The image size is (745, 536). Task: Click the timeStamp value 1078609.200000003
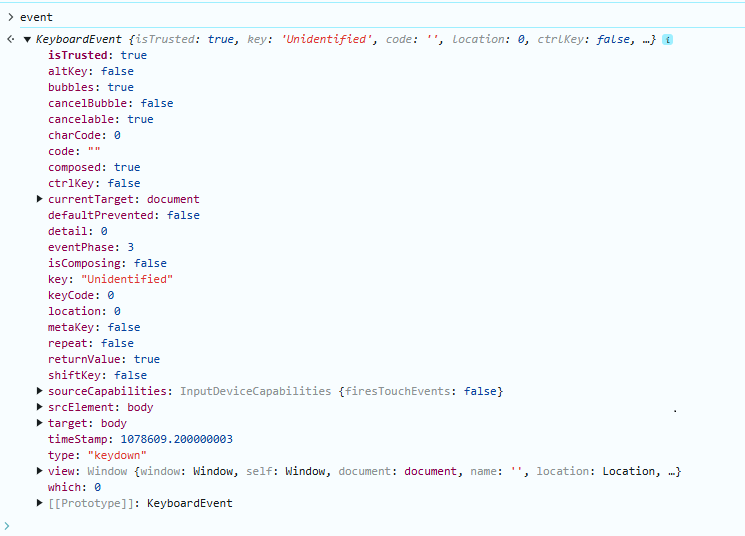point(176,439)
